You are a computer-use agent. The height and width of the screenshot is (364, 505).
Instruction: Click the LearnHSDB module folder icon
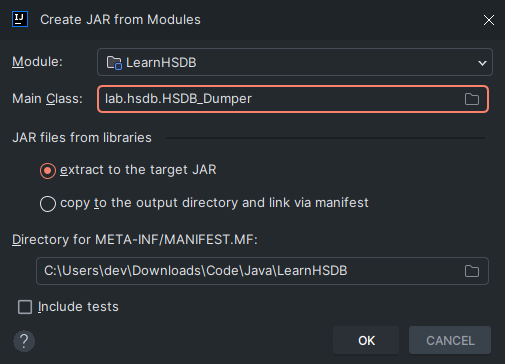click(x=114, y=63)
